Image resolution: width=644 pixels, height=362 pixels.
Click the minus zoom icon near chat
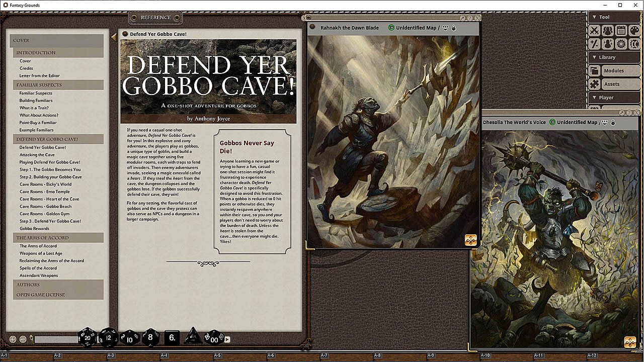[23, 339]
